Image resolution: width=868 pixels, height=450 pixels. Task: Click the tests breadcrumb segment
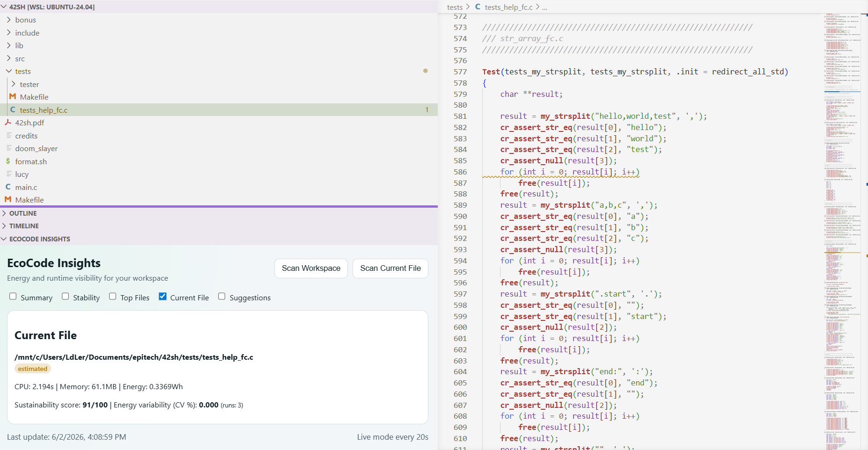pyautogui.click(x=455, y=7)
